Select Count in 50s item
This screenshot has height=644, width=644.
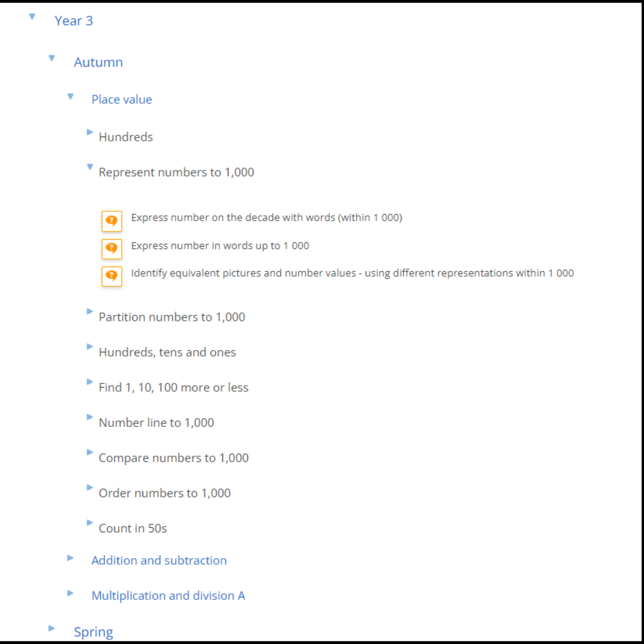(132, 528)
